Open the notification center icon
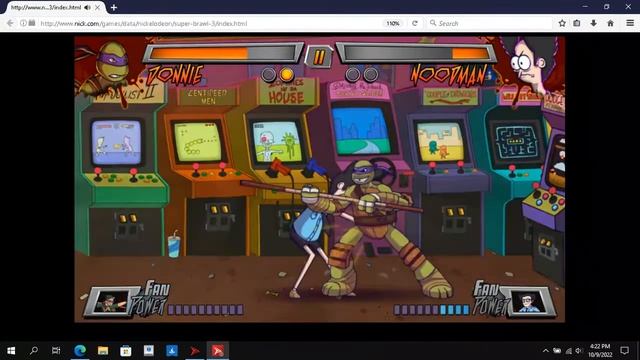Image resolution: width=640 pixels, height=360 pixels. pos(624,350)
